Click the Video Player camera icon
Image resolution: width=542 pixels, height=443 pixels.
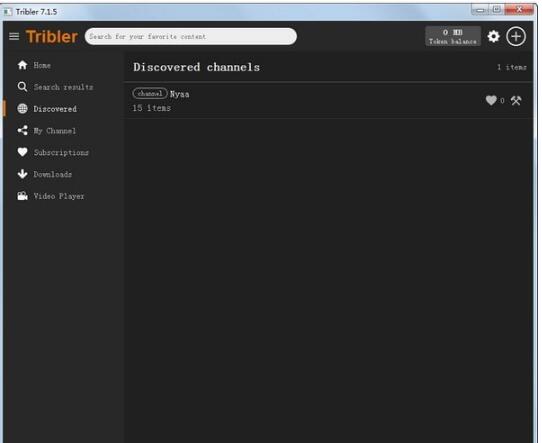[22, 196]
